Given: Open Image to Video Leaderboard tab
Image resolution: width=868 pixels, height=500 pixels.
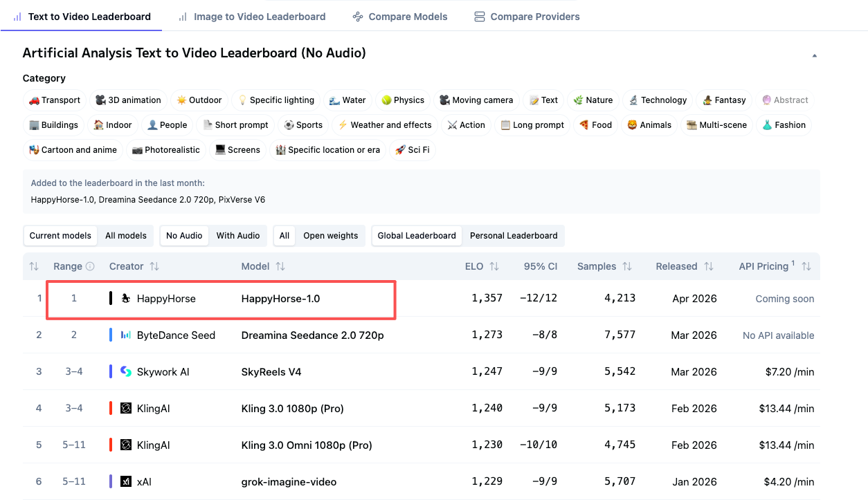Looking at the screenshot, I should pyautogui.click(x=252, y=17).
